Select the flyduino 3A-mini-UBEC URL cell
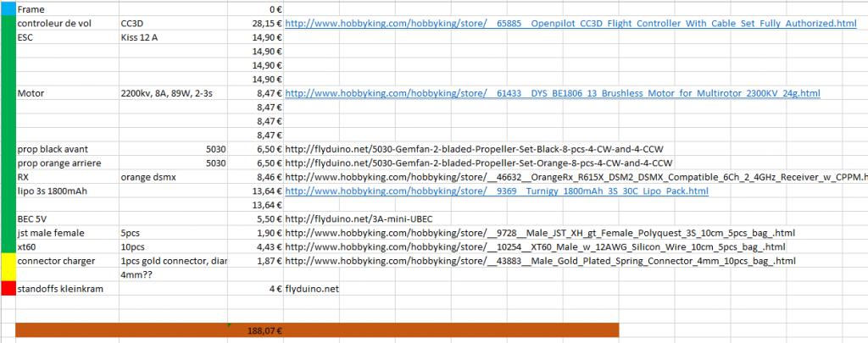The image size is (868, 343). (x=359, y=219)
